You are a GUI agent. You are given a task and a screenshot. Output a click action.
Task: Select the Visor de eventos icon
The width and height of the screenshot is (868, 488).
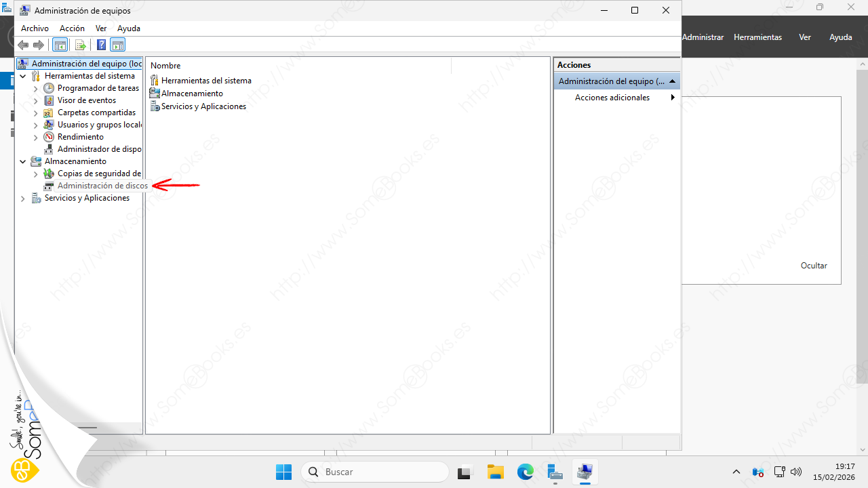coord(49,100)
